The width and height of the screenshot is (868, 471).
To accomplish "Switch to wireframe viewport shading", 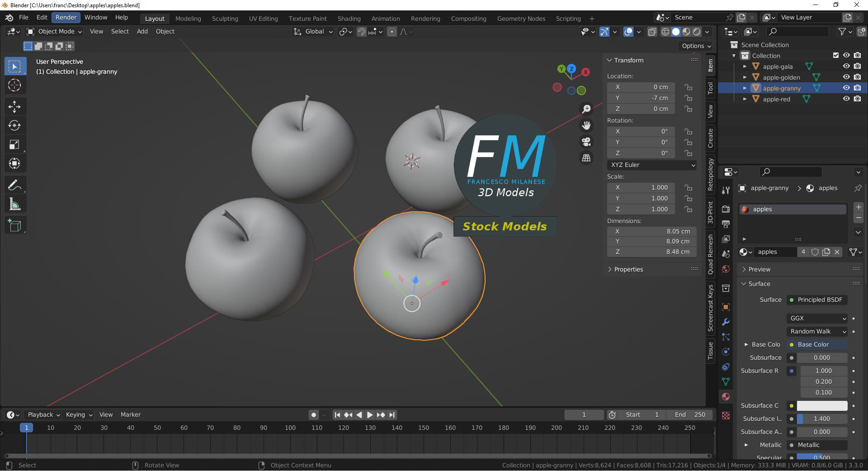I will point(665,32).
